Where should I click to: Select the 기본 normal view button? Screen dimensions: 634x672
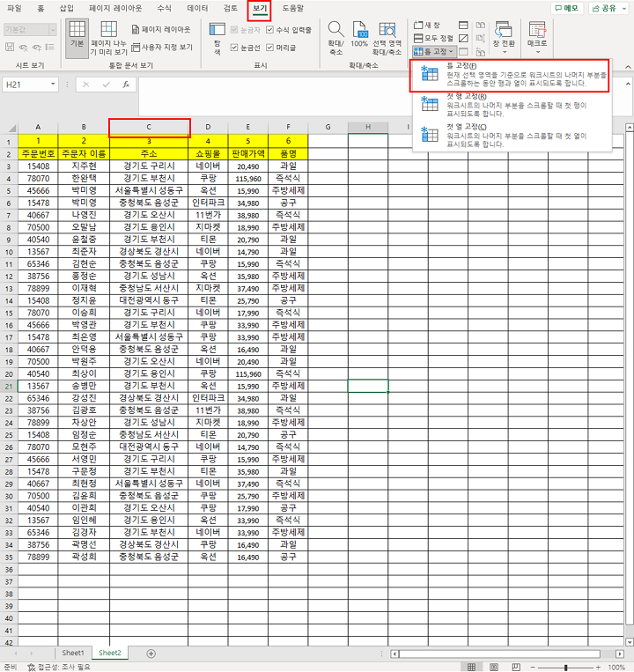77,38
